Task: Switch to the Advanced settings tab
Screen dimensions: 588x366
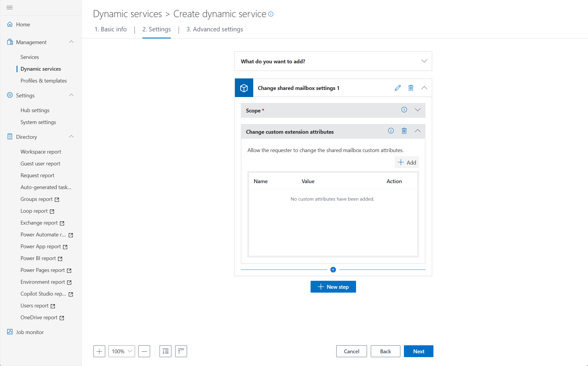Action: pos(215,29)
